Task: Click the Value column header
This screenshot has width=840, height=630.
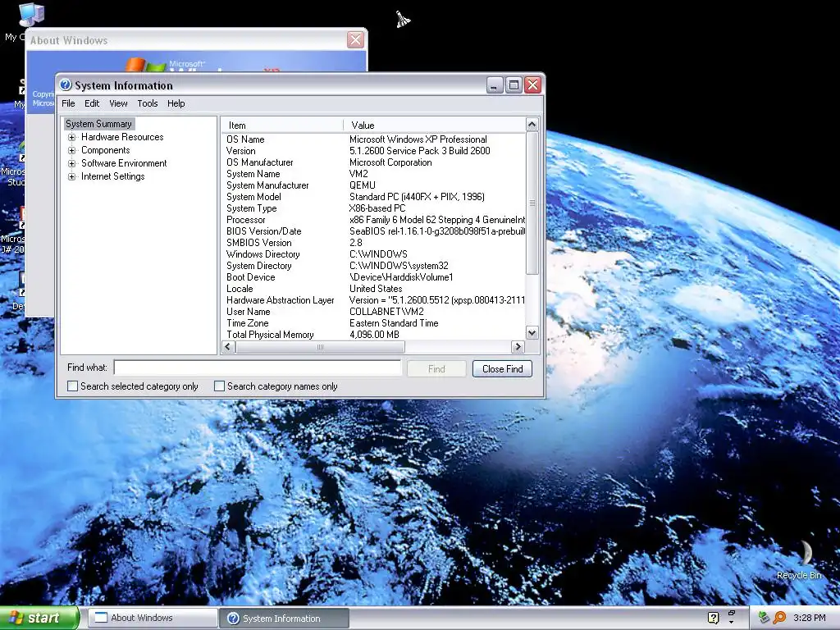Action: click(x=435, y=126)
